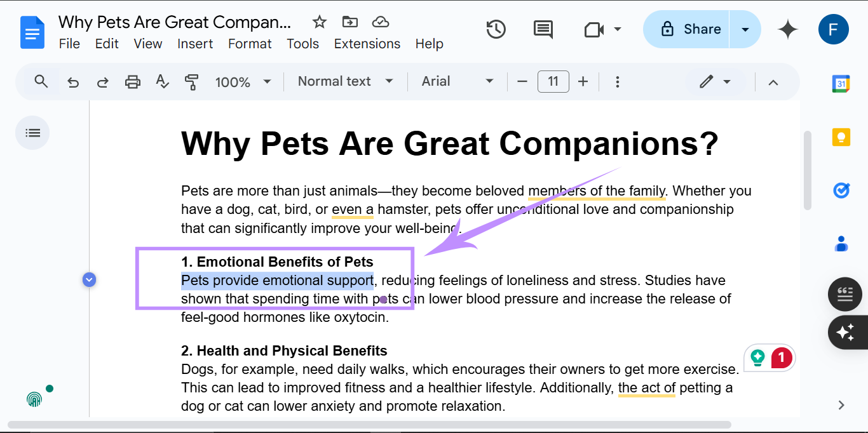
Task: Click the search menus magnifier icon
Action: pos(41,81)
